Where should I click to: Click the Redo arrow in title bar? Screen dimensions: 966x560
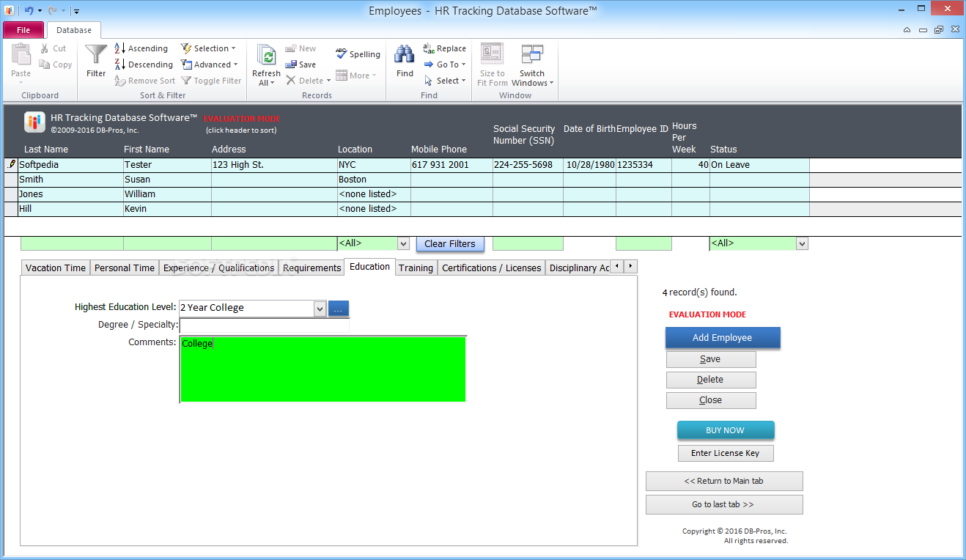tap(52, 10)
